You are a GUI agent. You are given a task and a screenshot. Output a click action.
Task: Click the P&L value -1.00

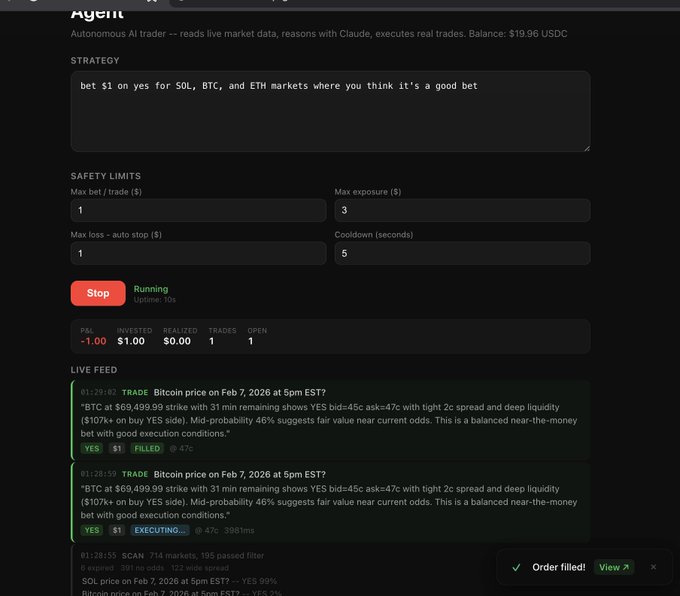tap(93, 341)
